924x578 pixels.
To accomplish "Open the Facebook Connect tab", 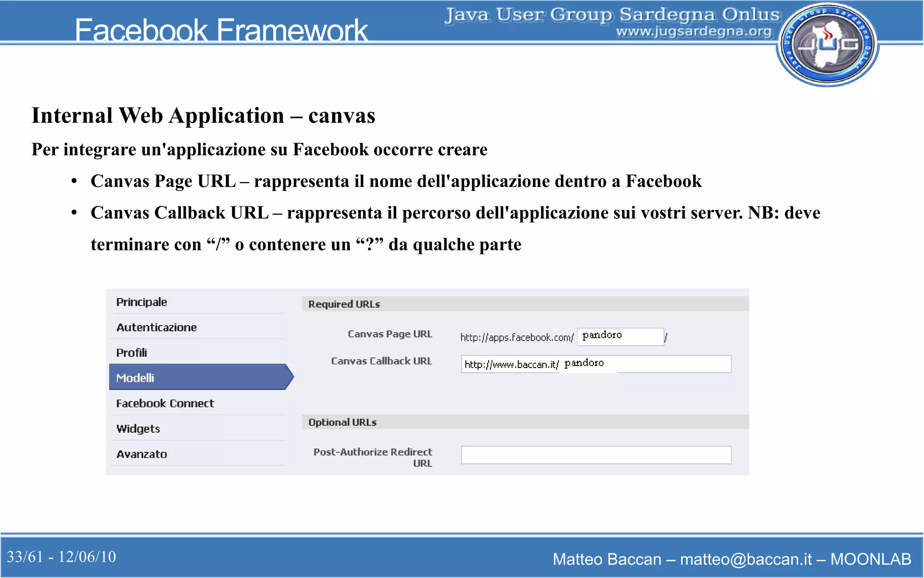I will pos(197,403).
